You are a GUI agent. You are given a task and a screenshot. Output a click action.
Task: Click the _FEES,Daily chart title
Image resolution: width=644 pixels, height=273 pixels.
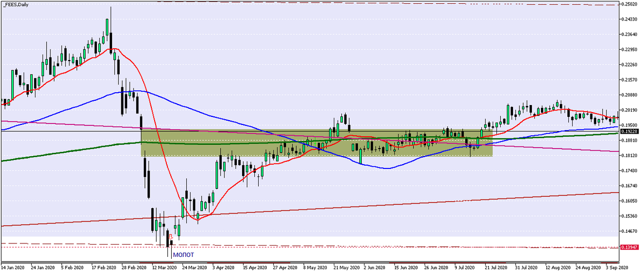coord(16,5)
